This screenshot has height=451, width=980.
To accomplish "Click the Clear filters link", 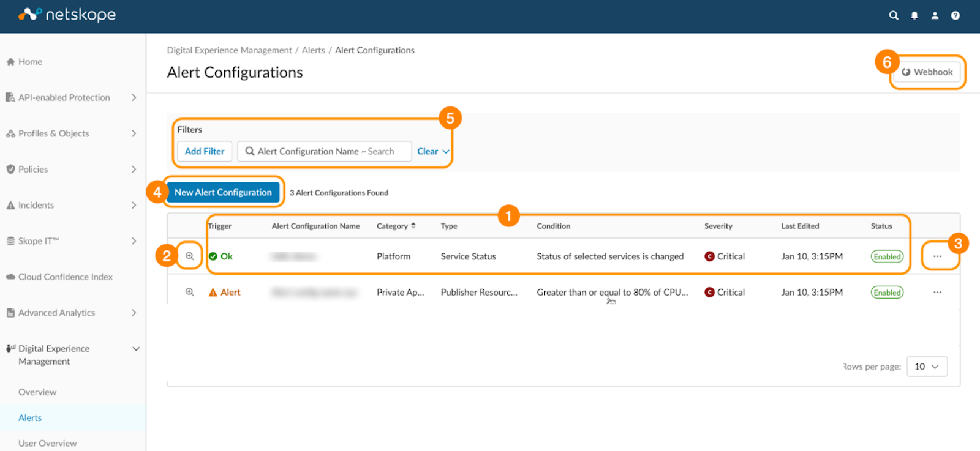I will 428,151.
